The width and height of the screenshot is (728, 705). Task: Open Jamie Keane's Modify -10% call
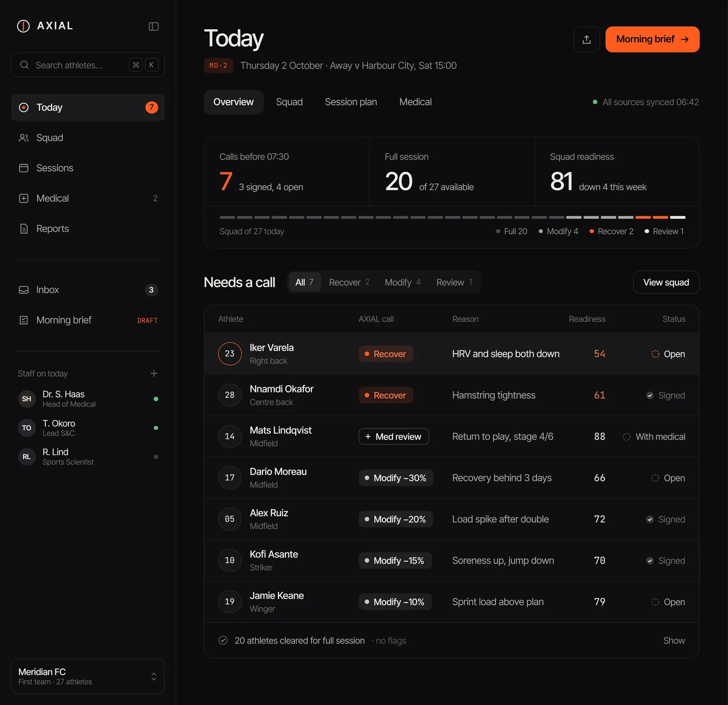tap(395, 602)
